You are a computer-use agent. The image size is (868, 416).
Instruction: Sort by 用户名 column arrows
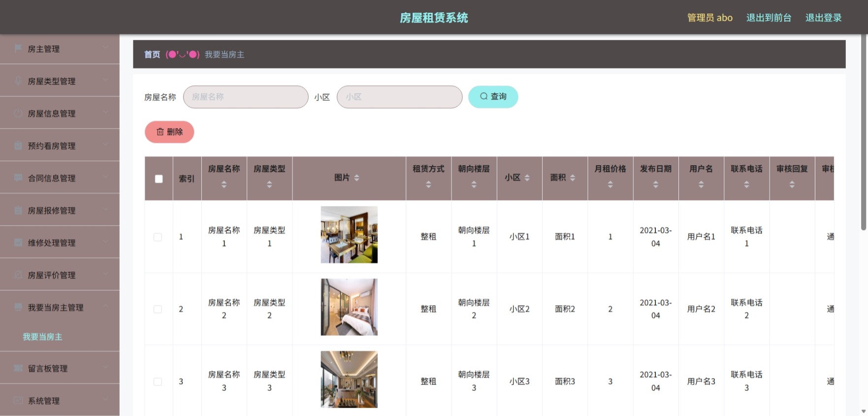(701, 184)
